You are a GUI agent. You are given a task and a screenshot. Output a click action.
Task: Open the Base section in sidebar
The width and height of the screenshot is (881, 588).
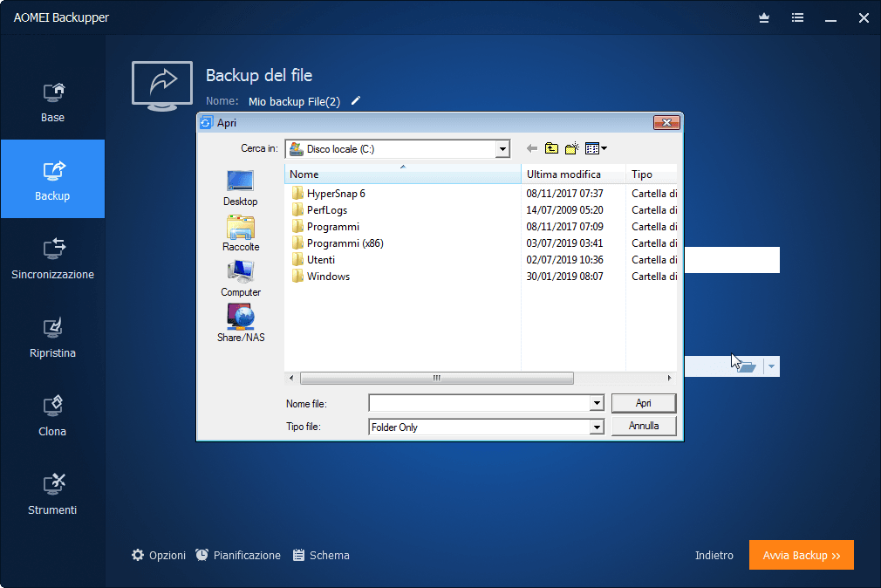click(x=53, y=102)
